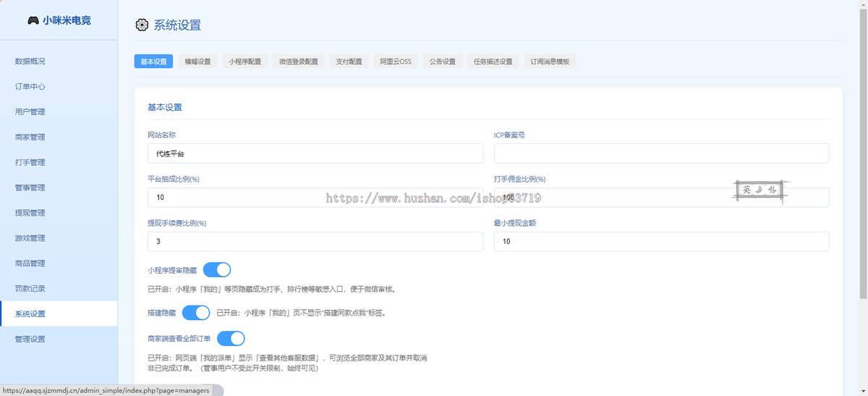
Task: Focus the ICP备案号 input field
Action: (x=662, y=153)
